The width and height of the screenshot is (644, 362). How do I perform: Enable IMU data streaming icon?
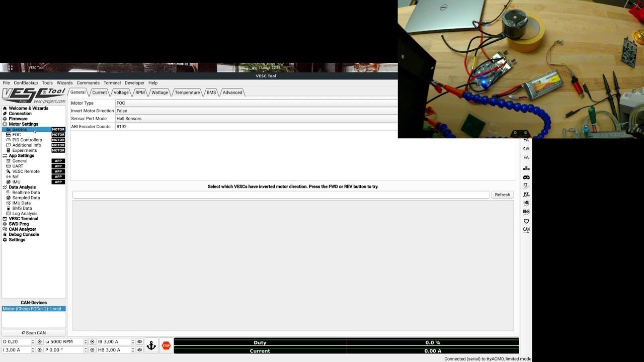526,203
